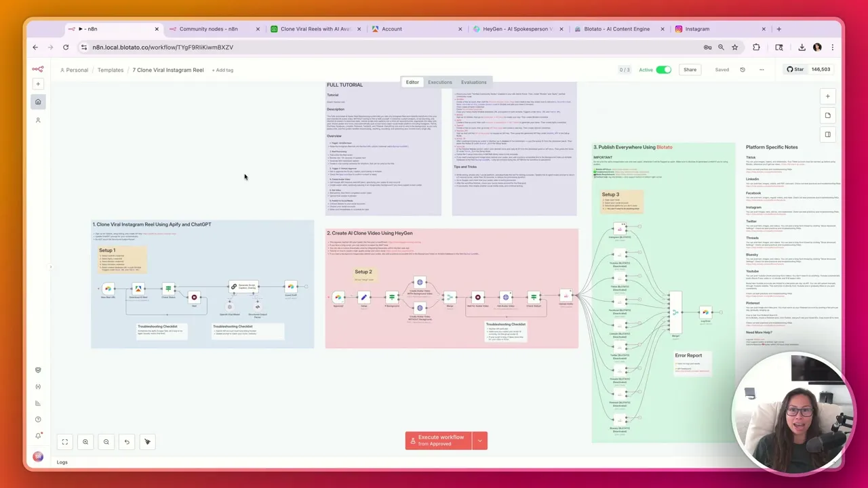Click the Execute workflow from Approved button
The image size is (868, 488).
(439, 441)
